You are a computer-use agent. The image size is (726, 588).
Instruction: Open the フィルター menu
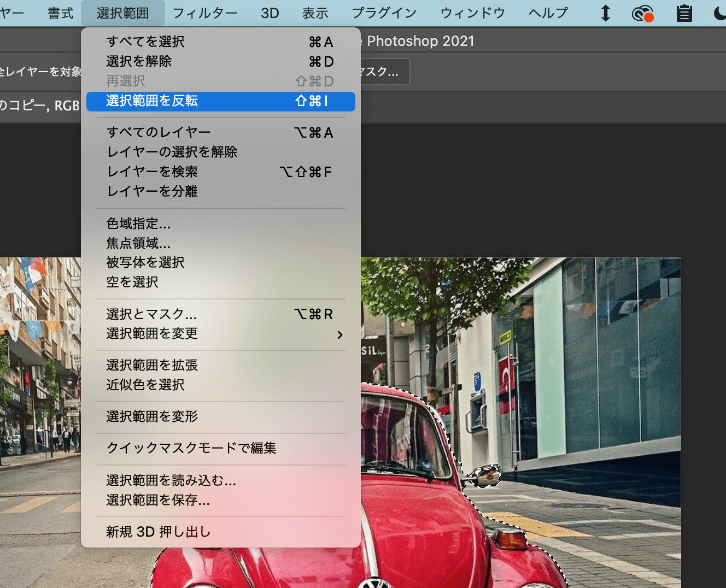pos(205,13)
